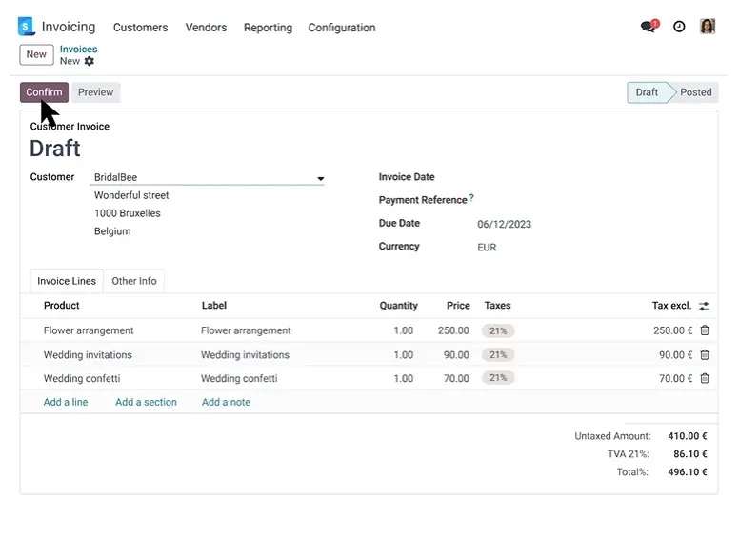The image size is (739, 560).
Task: Click the Untaxed Amount 410.00 €
Action: 688,436
